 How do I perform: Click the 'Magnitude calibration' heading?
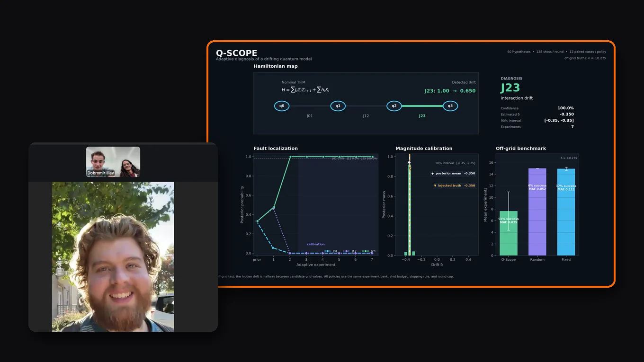pyautogui.click(x=424, y=149)
